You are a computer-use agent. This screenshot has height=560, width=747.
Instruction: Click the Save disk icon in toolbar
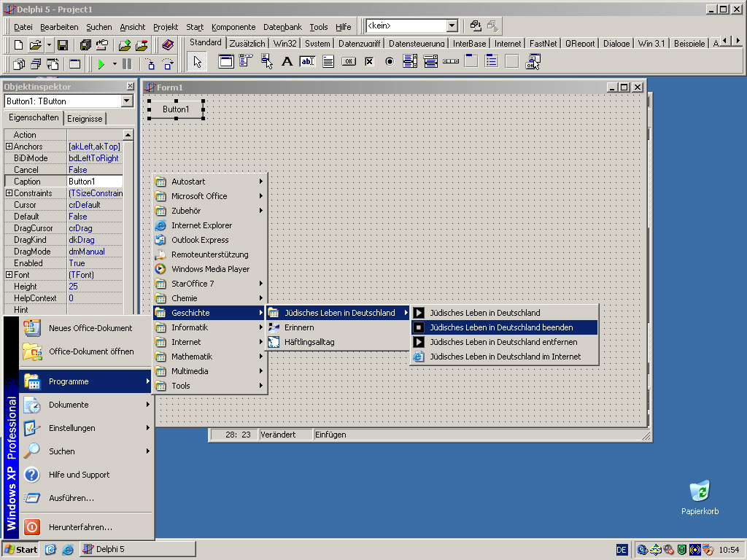pos(63,45)
